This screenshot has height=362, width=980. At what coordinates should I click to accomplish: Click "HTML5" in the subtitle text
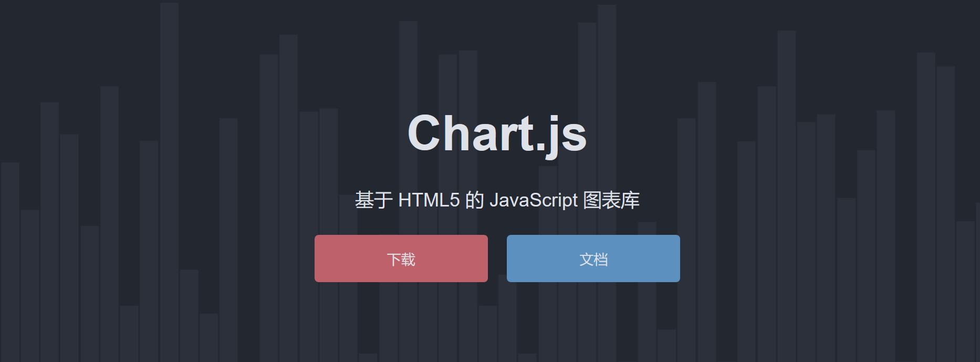click(x=429, y=200)
